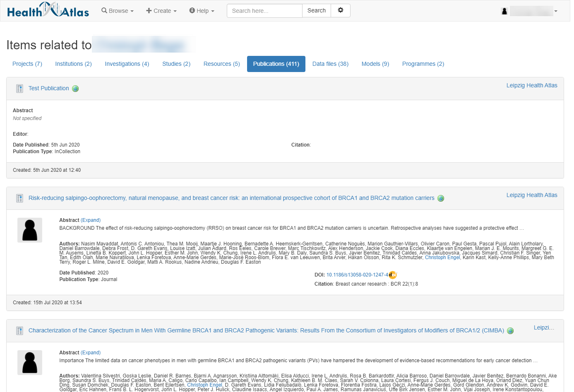Switch to the Data files (38) tab
Viewport: 574px width, 392px height.
click(330, 64)
